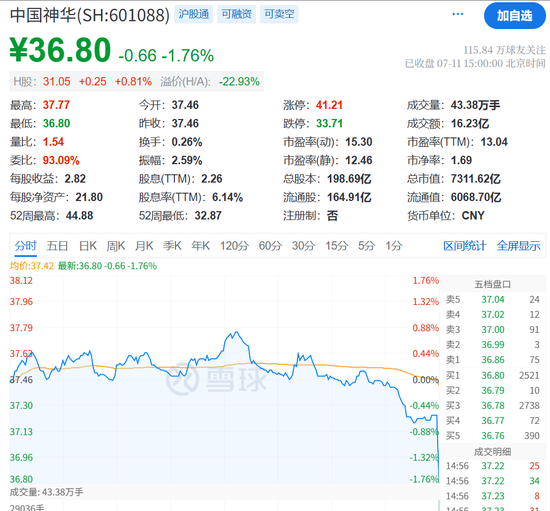The width and height of the screenshot is (550, 511).
Task: Choose the 60分 interval tab
Action: point(270,246)
